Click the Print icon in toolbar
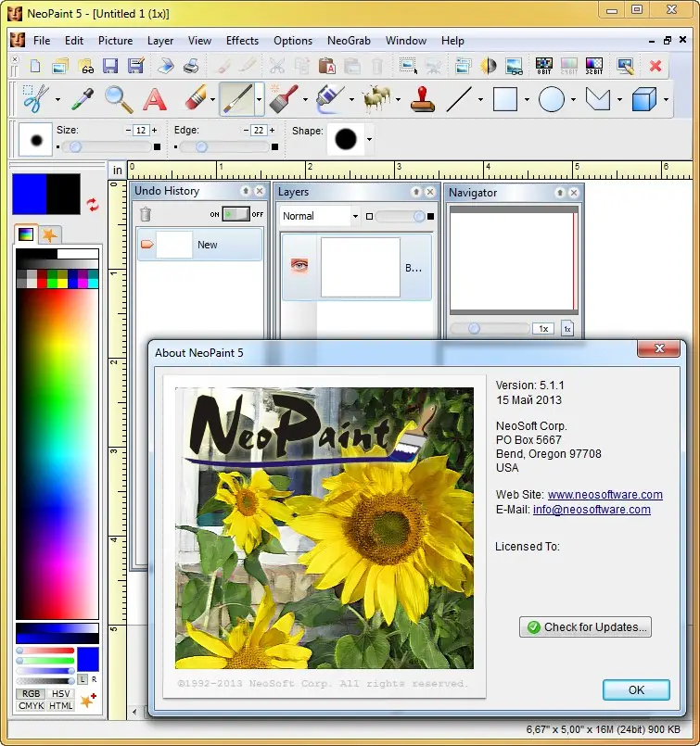This screenshot has height=746, width=700. 191,66
